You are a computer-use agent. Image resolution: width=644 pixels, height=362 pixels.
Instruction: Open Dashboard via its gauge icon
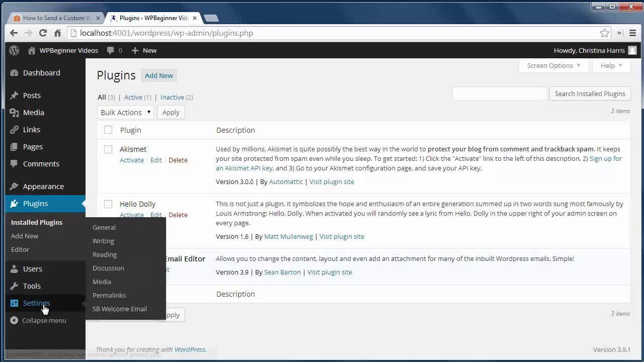tap(14, 72)
